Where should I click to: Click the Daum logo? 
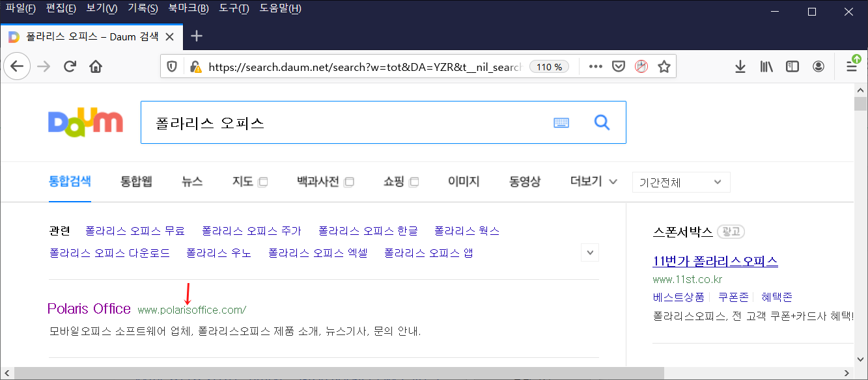(x=85, y=123)
